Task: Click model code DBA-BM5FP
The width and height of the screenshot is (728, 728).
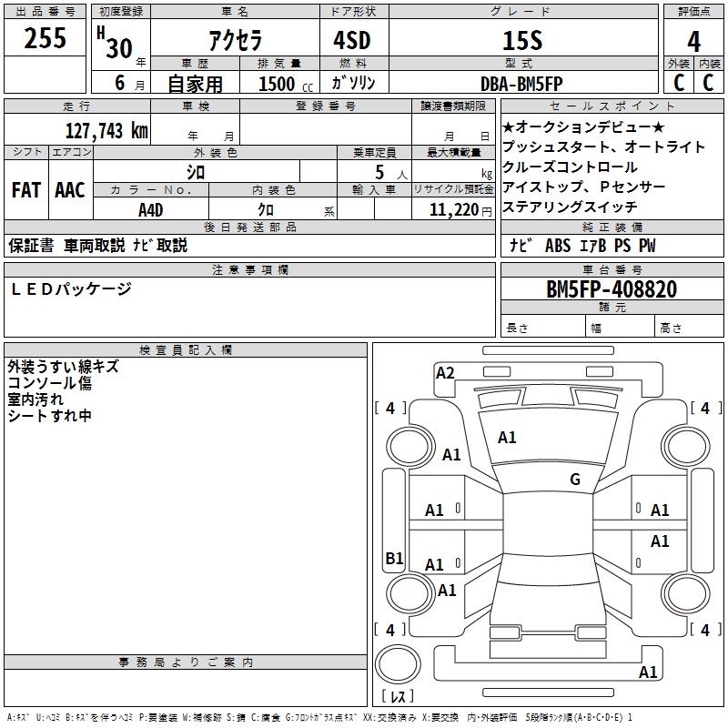Action: [x=521, y=84]
